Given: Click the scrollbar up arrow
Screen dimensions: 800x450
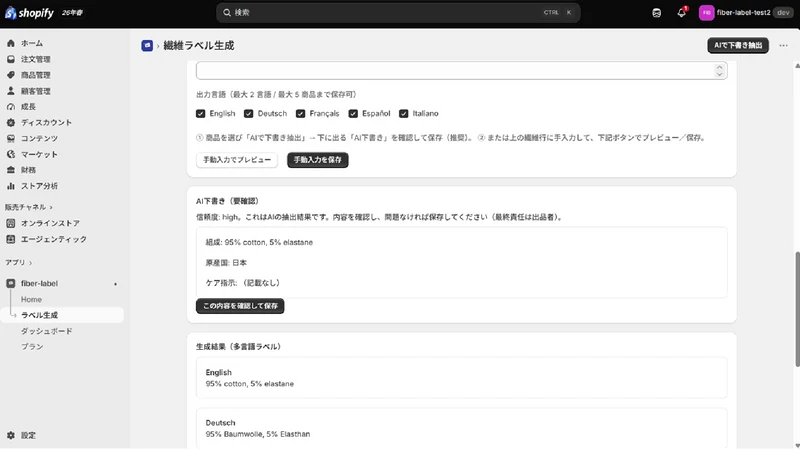Looking at the screenshot, I should click(797, 66).
